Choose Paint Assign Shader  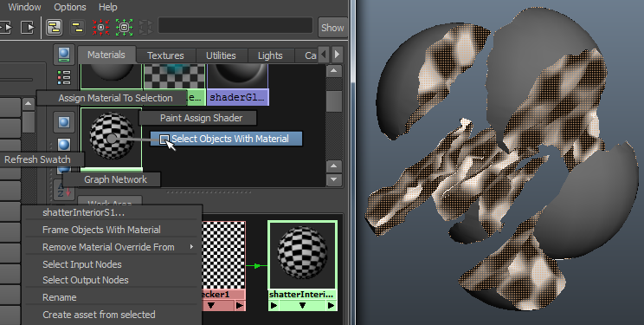pos(198,118)
